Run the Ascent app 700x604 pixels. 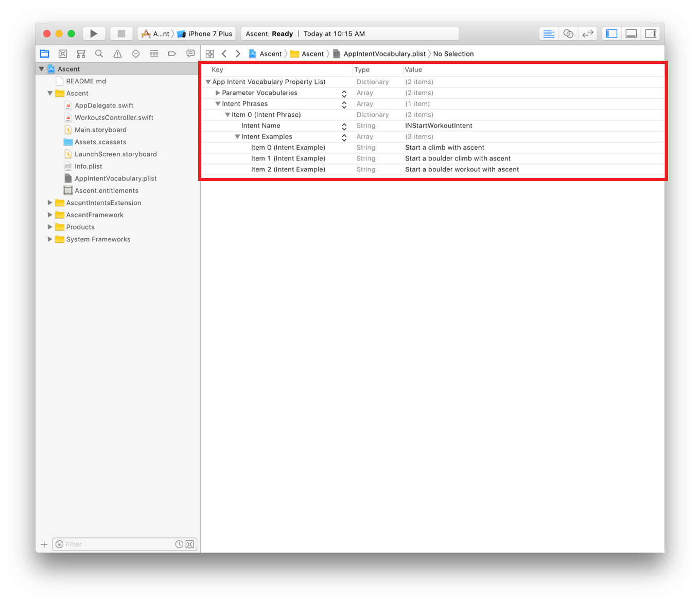click(x=94, y=33)
